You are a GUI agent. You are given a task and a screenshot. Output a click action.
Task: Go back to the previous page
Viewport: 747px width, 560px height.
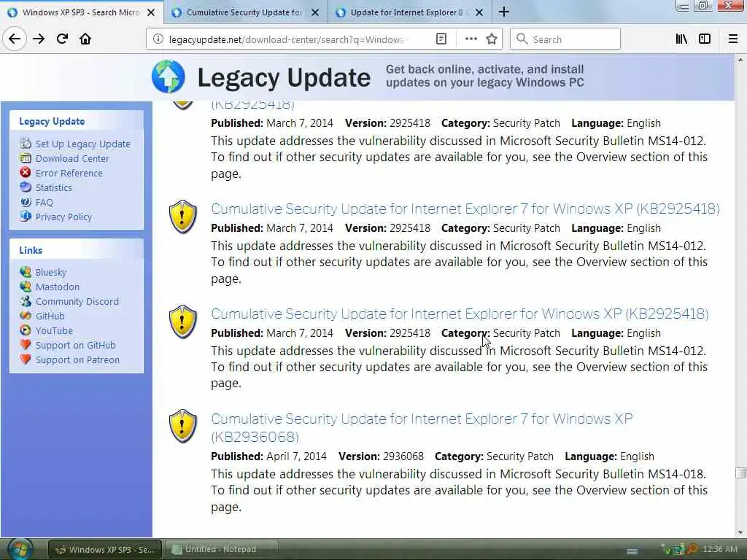coord(15,39)
